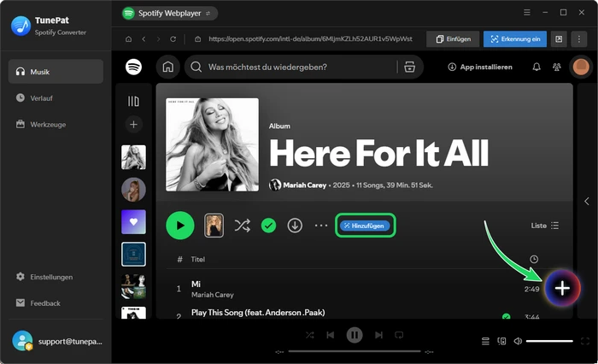Open the friends activity icon

click(x=557, y=67)
